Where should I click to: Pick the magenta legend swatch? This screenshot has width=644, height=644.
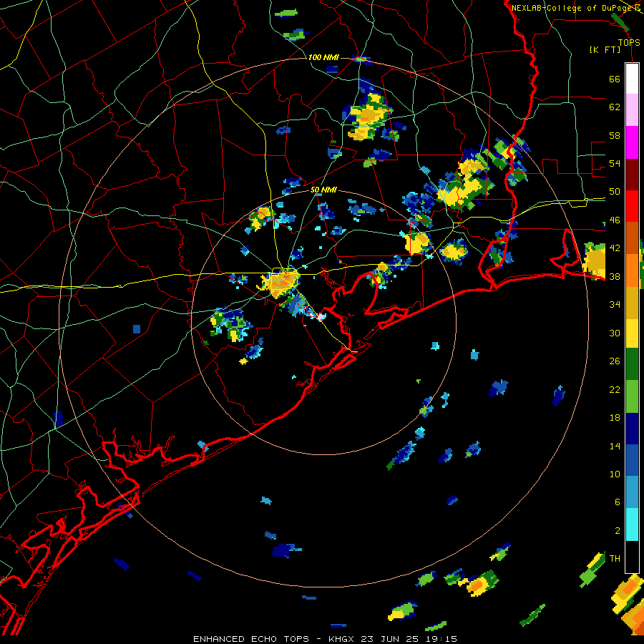[x=632, y=142]
